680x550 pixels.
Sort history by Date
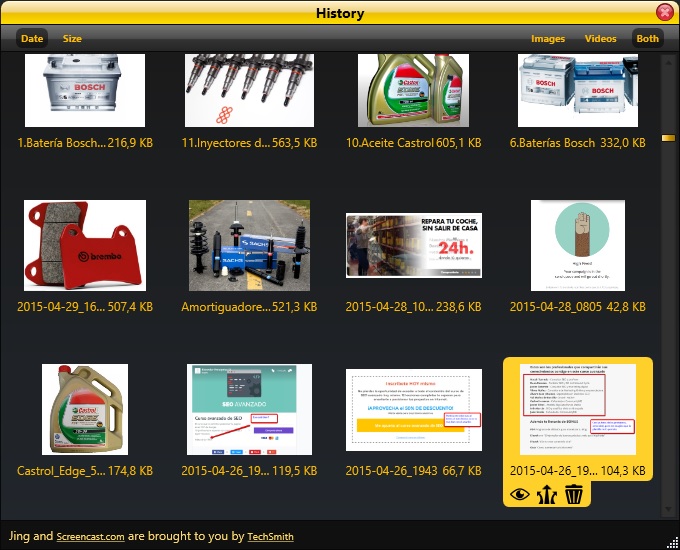(32, 39)
